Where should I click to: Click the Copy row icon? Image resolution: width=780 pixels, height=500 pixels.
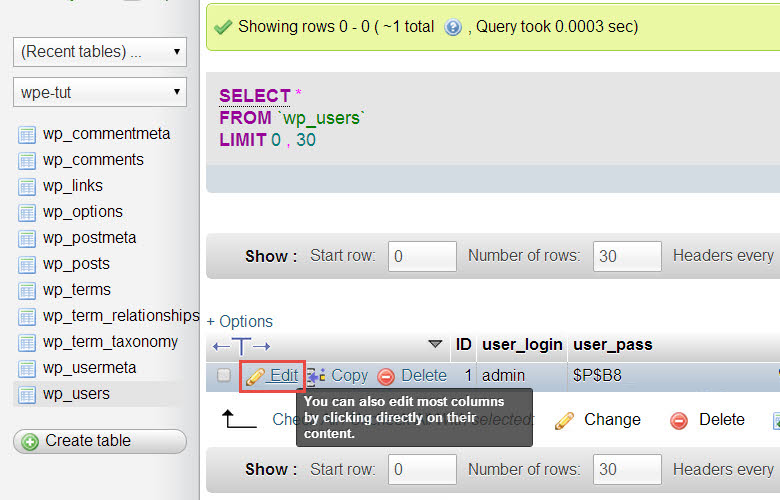316,377
